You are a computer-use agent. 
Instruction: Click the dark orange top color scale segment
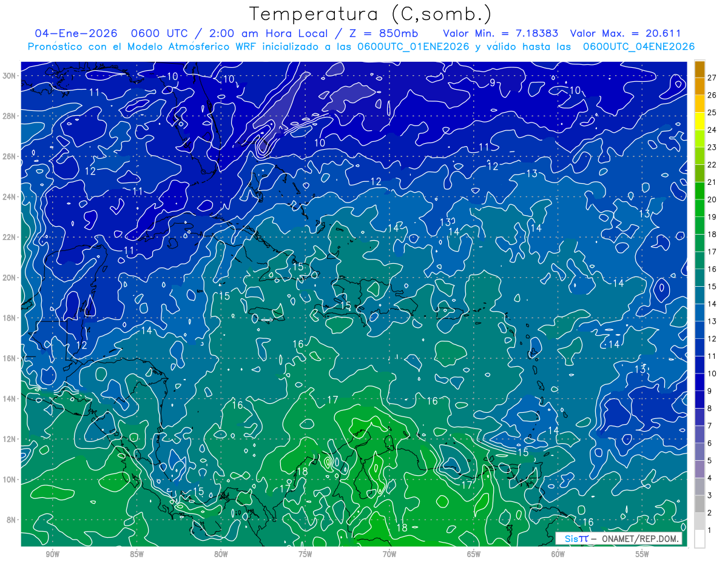tap(699, 69)
